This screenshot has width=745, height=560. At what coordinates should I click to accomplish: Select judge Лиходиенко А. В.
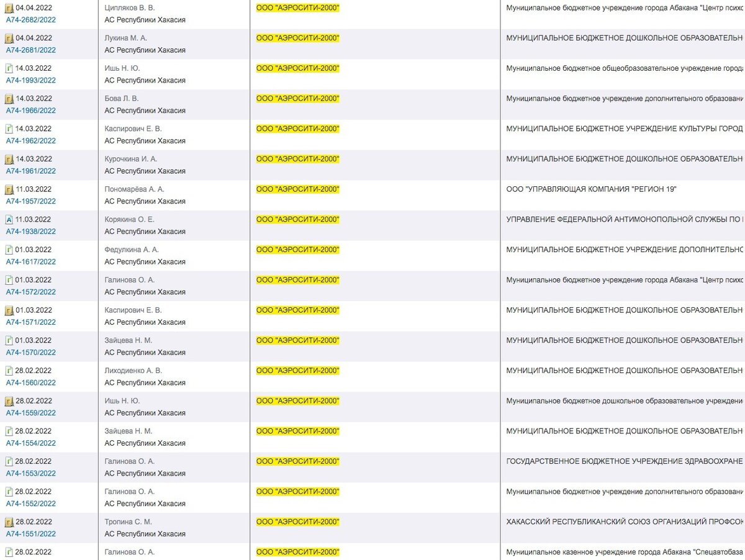click(133, 371)
